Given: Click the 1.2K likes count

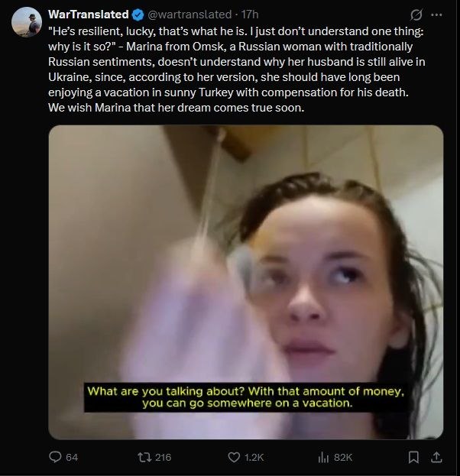Looking at the screenshot, I should click(254, 457).
